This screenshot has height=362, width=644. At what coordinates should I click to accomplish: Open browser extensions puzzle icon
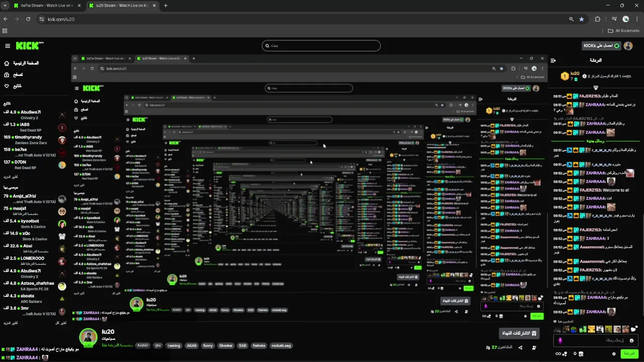pyautogui.click(x=598, y=19)
